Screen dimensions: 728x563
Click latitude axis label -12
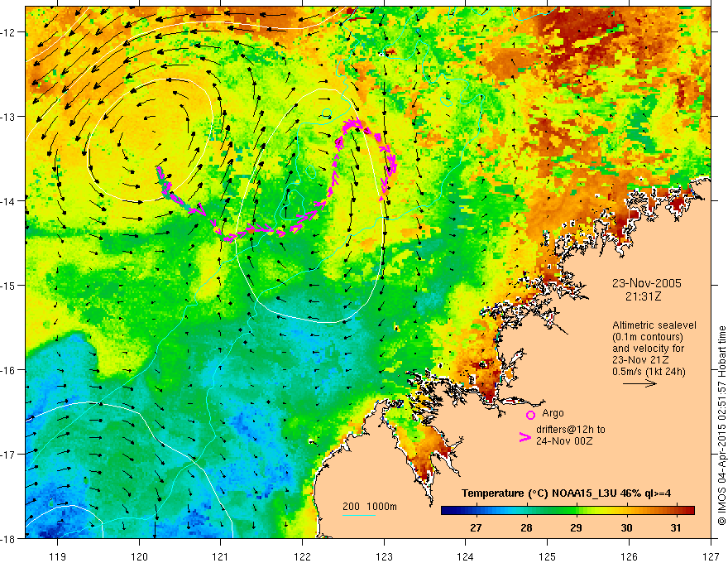[9, 32]
